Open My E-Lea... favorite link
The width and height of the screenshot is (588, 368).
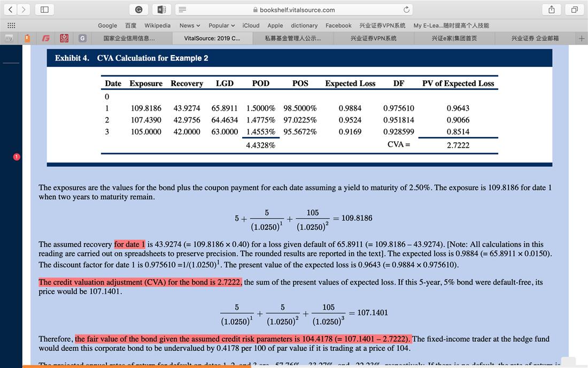(x=451, y=26)
